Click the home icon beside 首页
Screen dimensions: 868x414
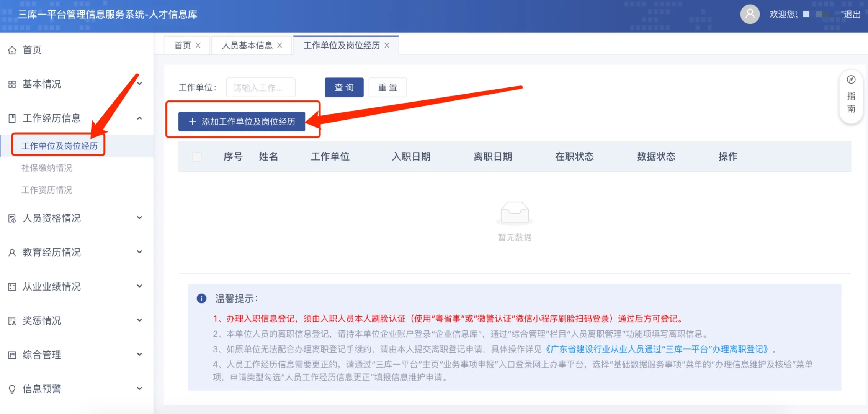tap(12, 50)
